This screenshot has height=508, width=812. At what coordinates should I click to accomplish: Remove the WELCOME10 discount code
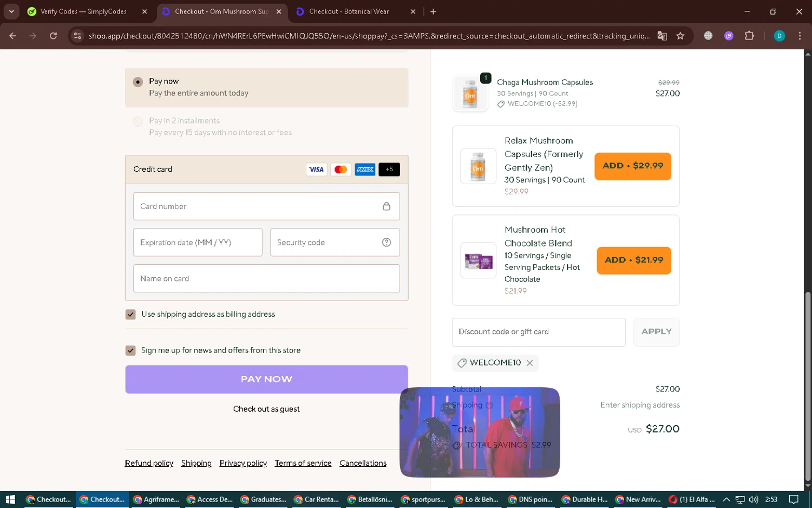[529, 363]
